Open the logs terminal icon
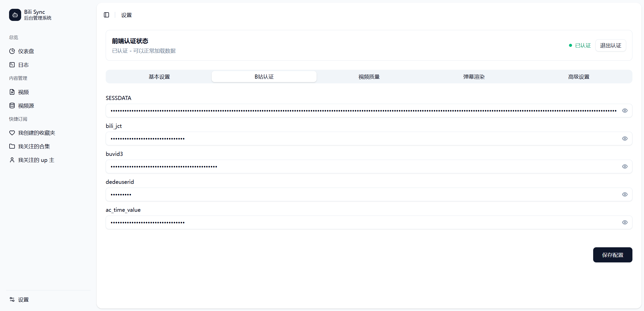Image resolution: width=644 pixels, height=311 pixels. click(12, 65)
